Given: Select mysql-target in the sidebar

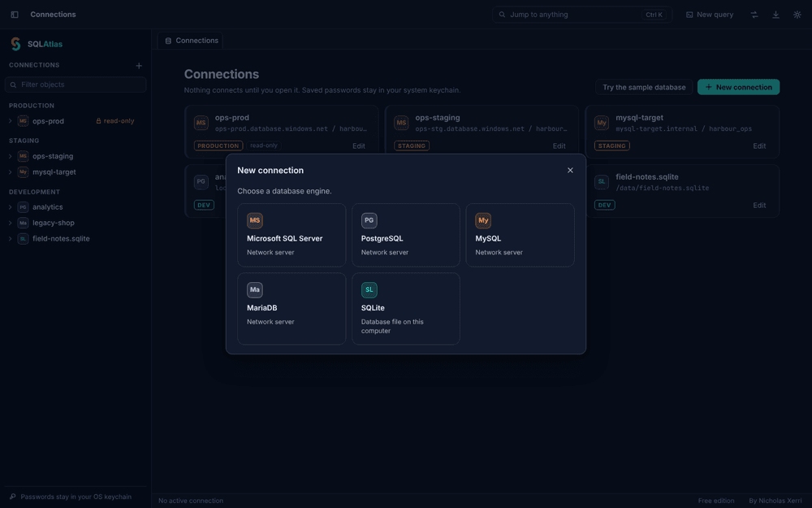Looking at the screenshot, I should click(54, 172).
